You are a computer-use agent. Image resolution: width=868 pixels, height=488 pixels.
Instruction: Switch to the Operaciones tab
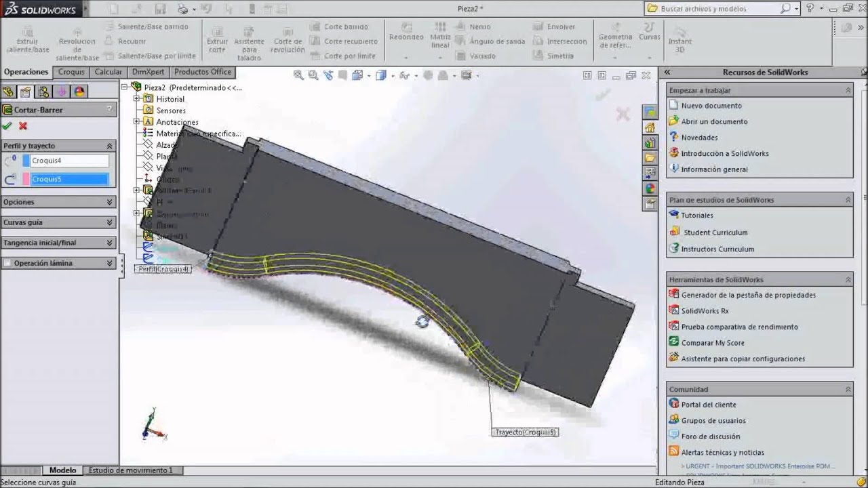26,72
